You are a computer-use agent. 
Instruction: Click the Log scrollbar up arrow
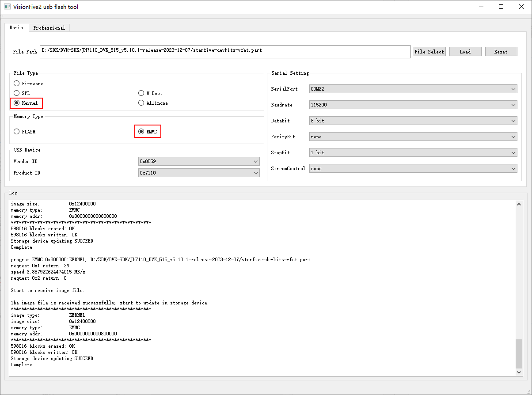pos(519,204)
